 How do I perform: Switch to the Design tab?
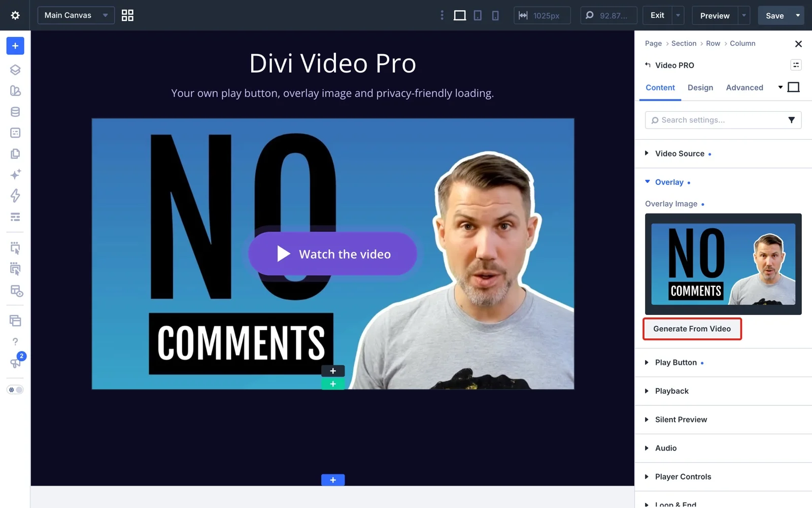[700, 87]
